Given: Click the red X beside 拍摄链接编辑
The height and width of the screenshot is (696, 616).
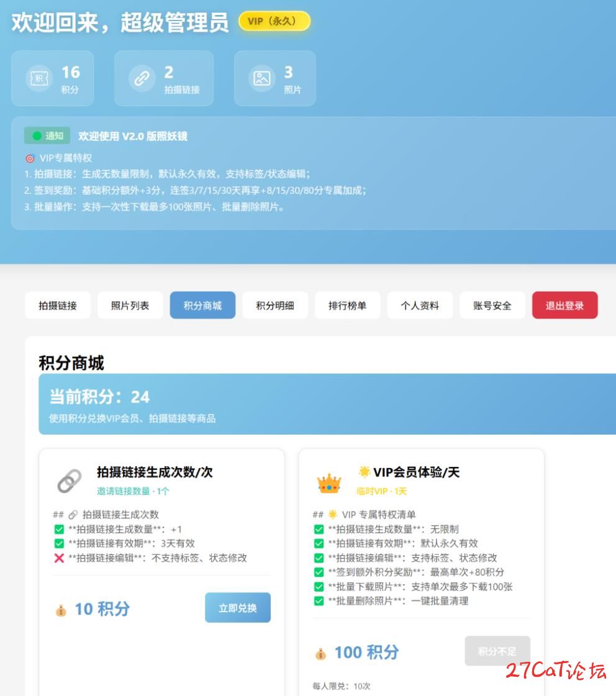Looking at the screenshot, I should pyautogui.click(x=59, y=558).
